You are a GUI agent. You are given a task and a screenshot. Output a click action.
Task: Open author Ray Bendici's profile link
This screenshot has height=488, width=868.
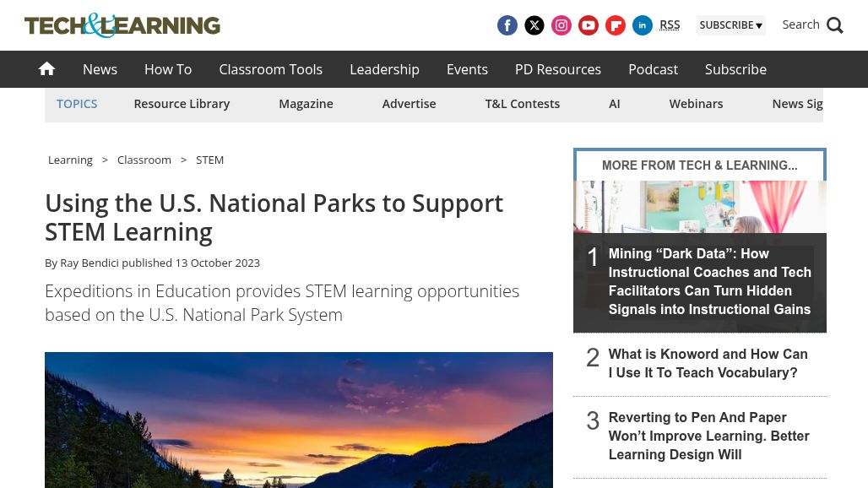[x=90, y=263]
